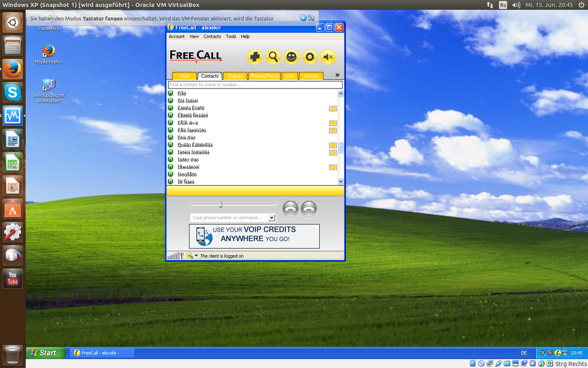Viewport: 588px width, 368px height.
Task: Click "The client is logged on" status text
Action: point(222,256)
